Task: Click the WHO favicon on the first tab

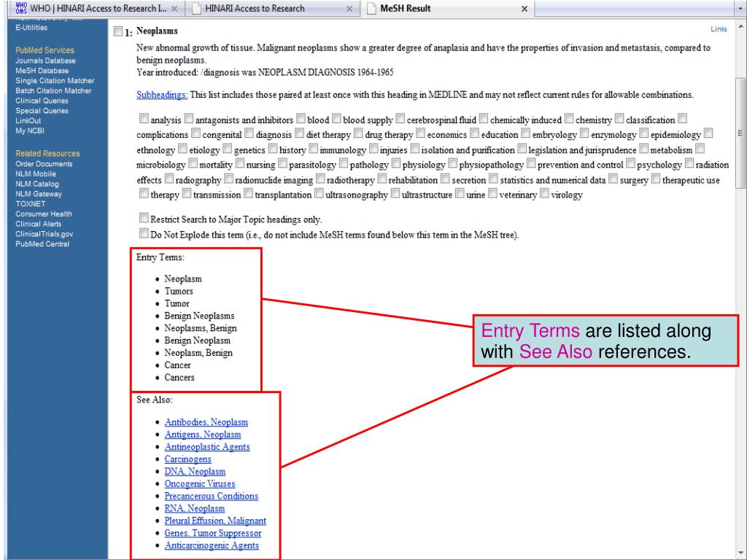Action: click(21, 8)
